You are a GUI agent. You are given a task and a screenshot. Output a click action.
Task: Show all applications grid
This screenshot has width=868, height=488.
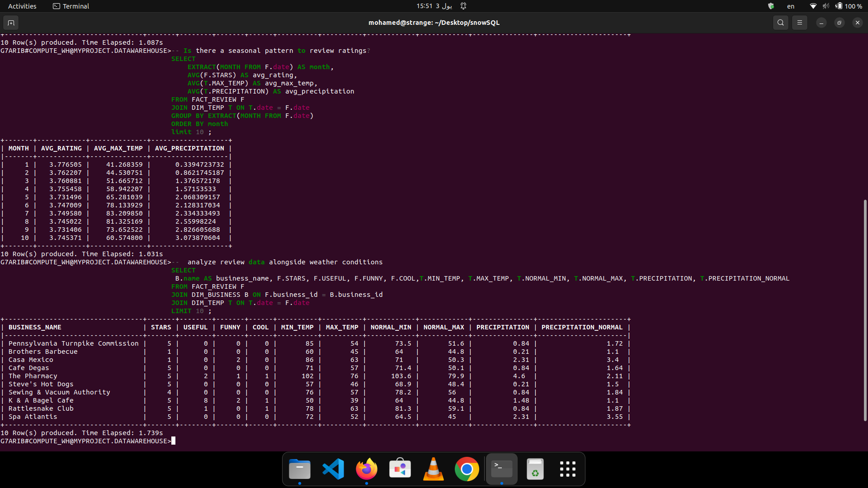[567, 469]
